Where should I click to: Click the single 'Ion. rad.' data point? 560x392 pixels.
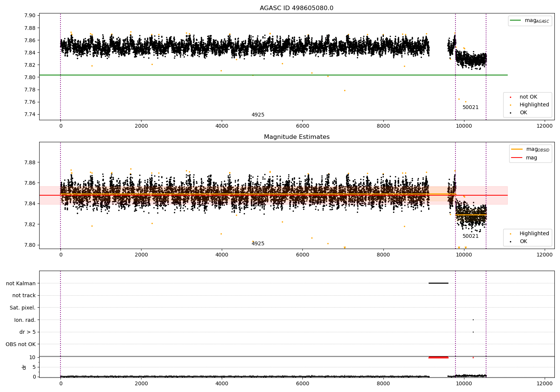pyautogui.click(x=473, y=320)
